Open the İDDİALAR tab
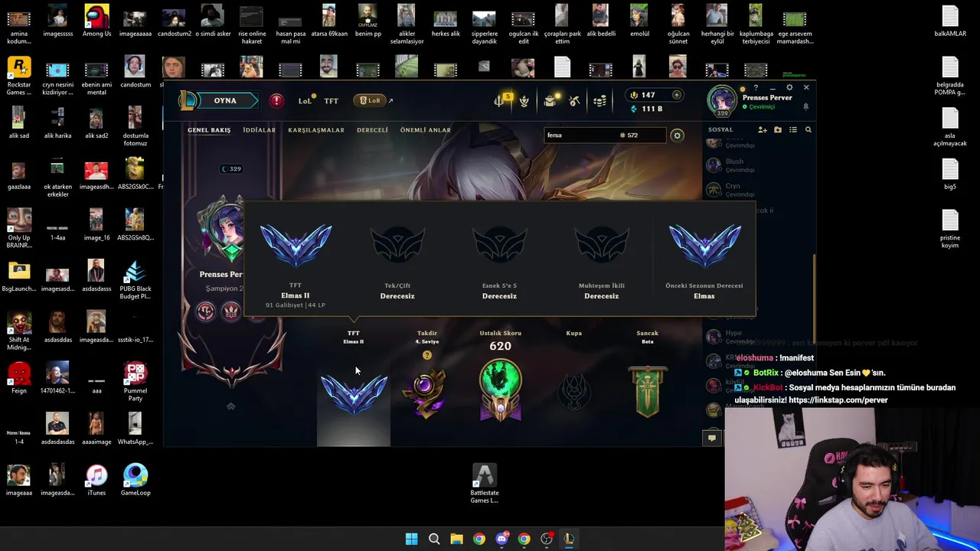The width and height of the screenshot is (980, 551). (259, 130)
